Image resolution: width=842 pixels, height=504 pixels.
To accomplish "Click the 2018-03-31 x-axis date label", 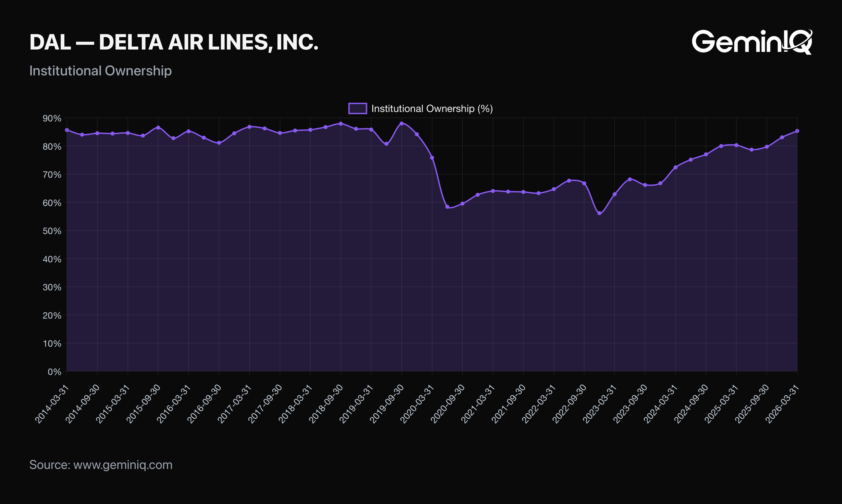I will (x=296, y=404).
